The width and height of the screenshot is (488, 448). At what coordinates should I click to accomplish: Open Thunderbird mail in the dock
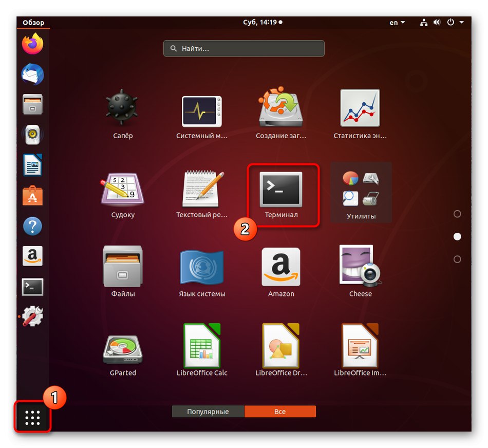pos(32,74)
